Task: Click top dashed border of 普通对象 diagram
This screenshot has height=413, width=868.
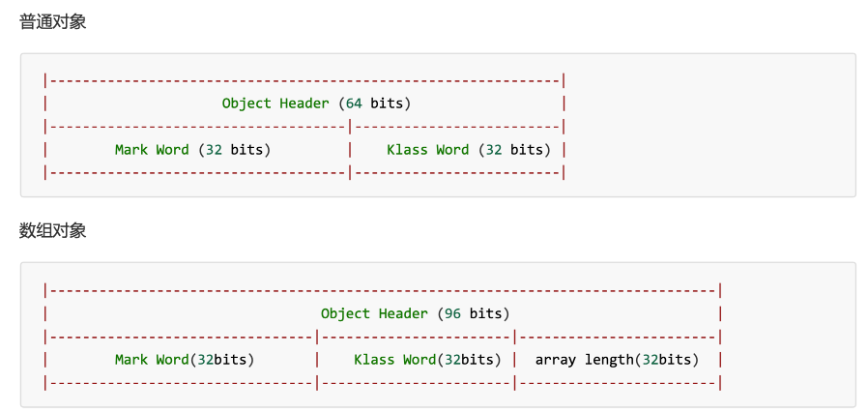Action: pyautogui.click(x=304, y=80)
